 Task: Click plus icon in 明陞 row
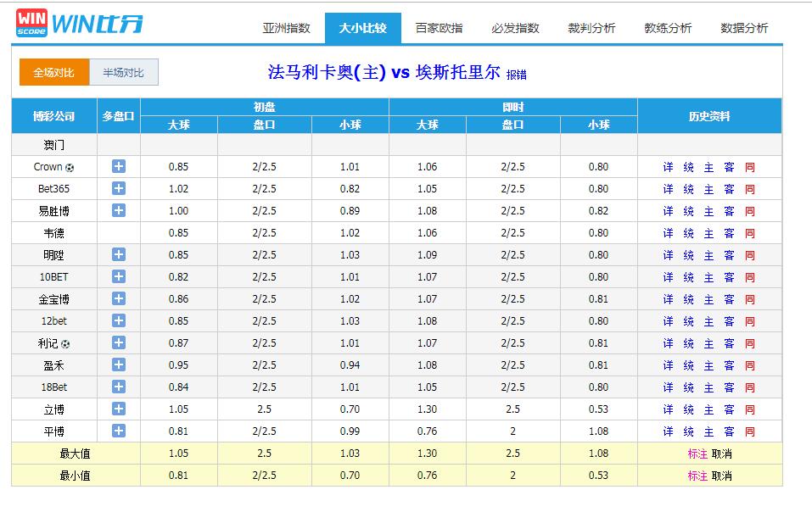119,254
